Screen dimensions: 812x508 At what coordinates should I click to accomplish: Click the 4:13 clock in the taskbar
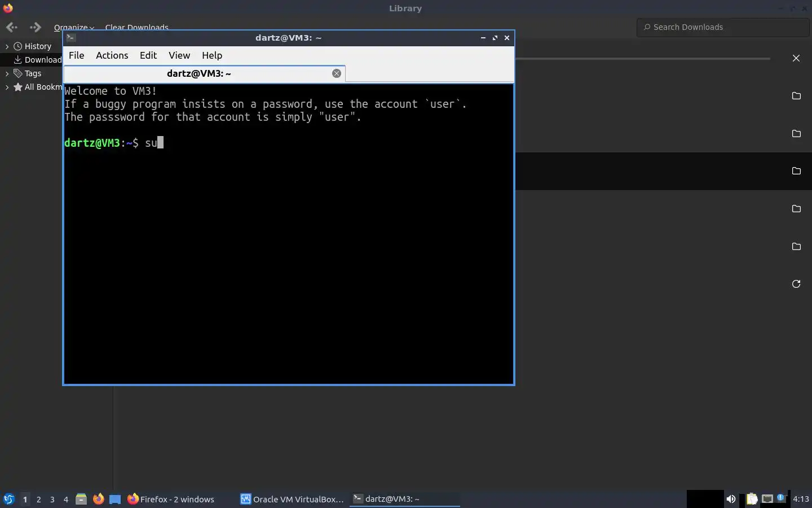pyautogui.click(x=801, y=499)
